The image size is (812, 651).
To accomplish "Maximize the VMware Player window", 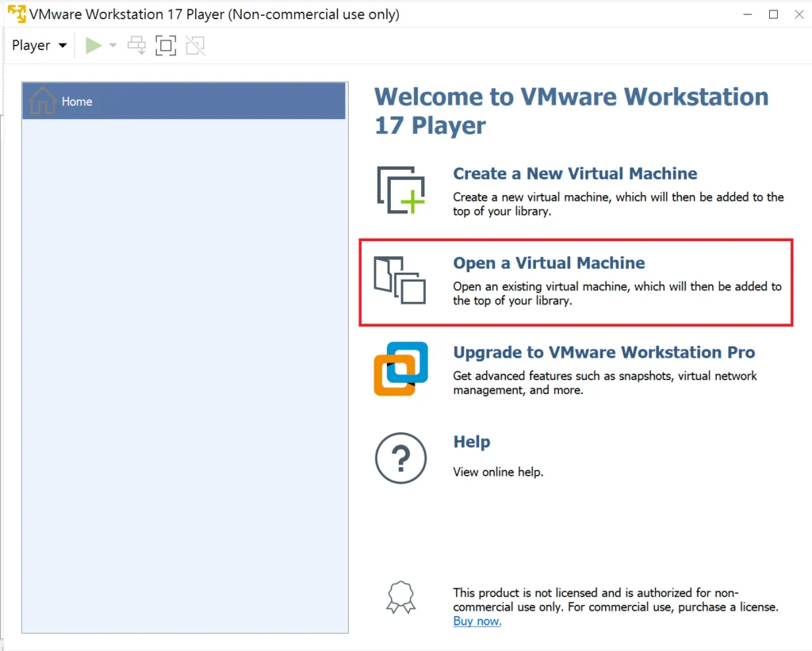I will tap(773, 14).
